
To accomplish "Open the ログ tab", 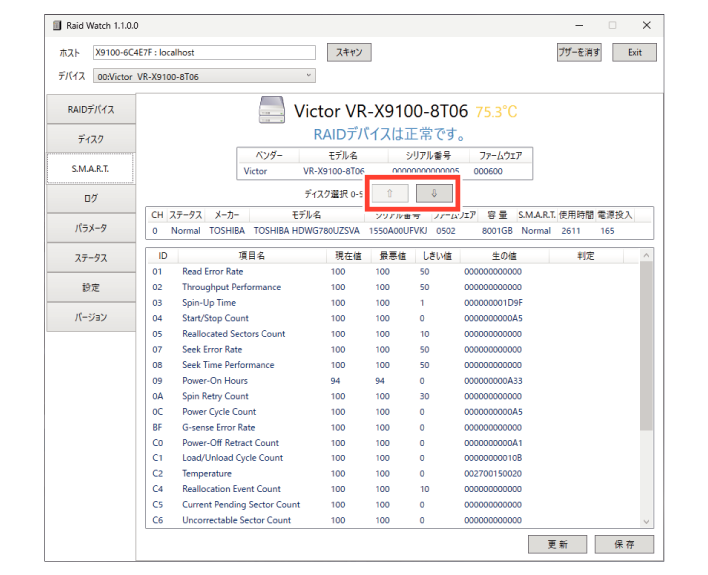I will pos(91,198).
